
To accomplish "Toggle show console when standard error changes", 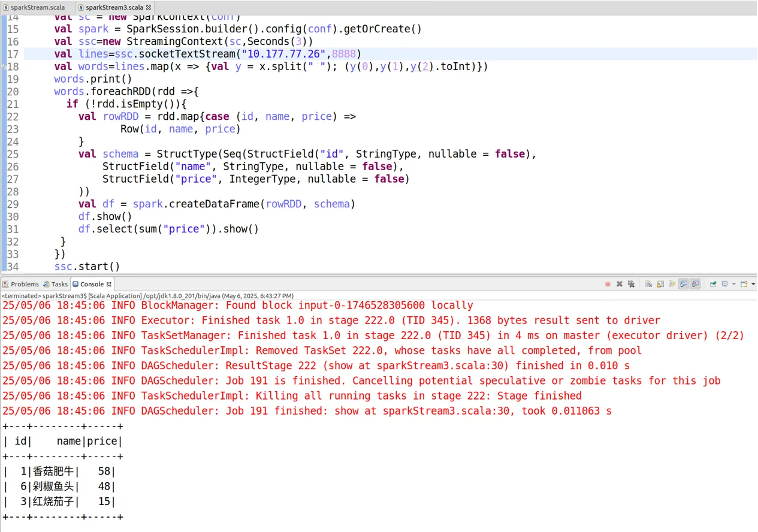I will click(695, 284).
